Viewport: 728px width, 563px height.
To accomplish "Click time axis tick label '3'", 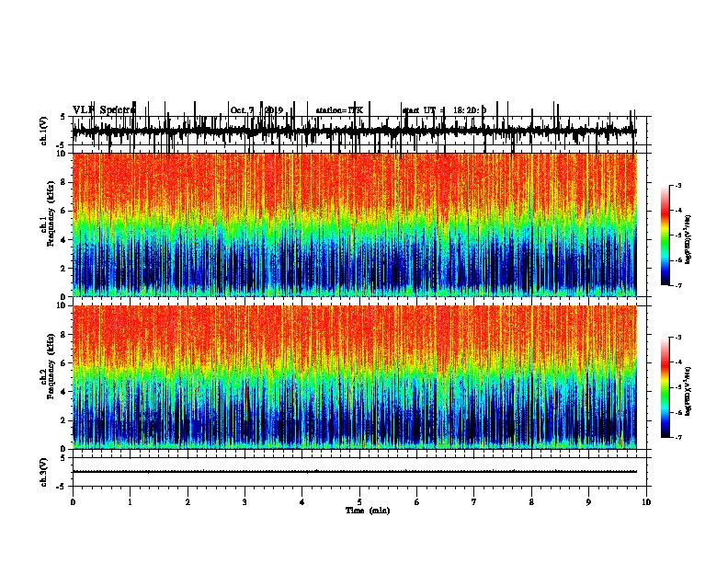I will click(x=245, y=502).
